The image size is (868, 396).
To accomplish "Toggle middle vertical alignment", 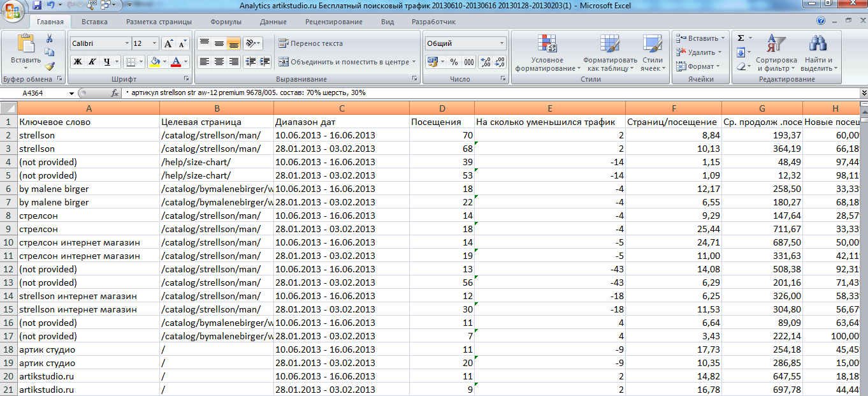I will [x=219, y=43].
